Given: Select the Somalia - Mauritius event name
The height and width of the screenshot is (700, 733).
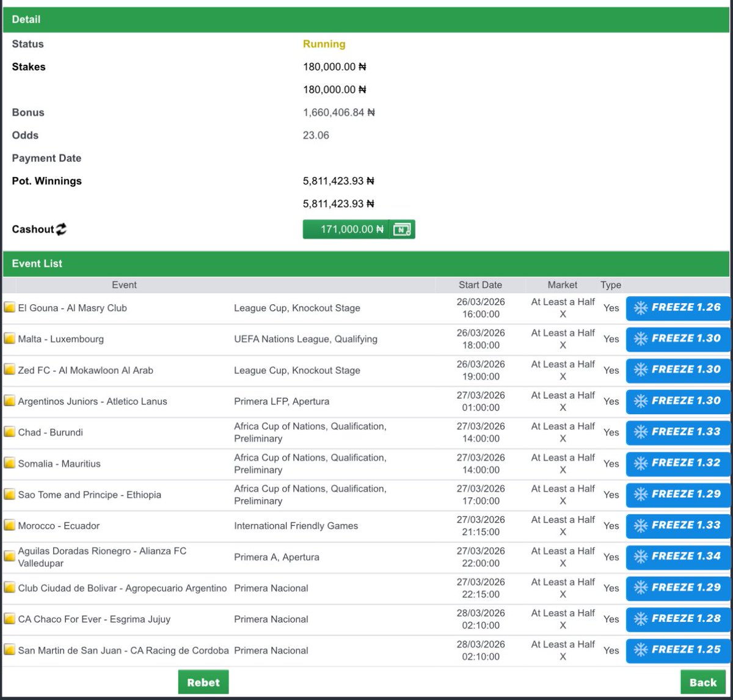Looking at the screenshot, I should (x=59, y=464).
